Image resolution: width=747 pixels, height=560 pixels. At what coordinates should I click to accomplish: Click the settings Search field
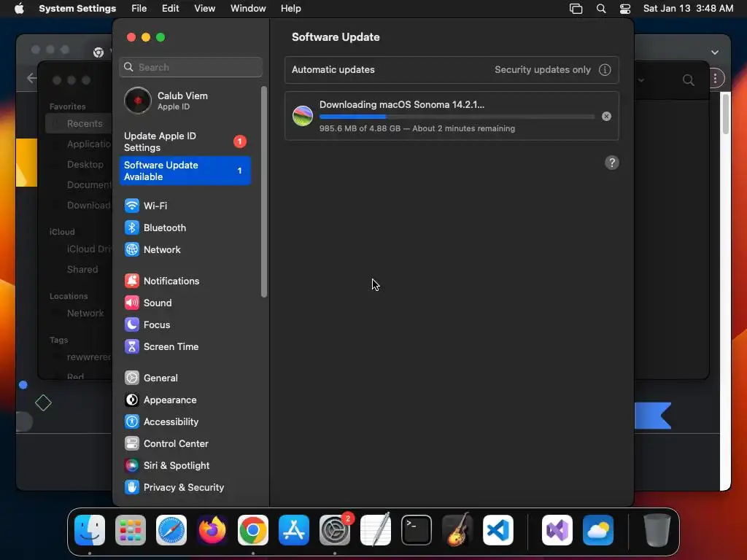190,67
